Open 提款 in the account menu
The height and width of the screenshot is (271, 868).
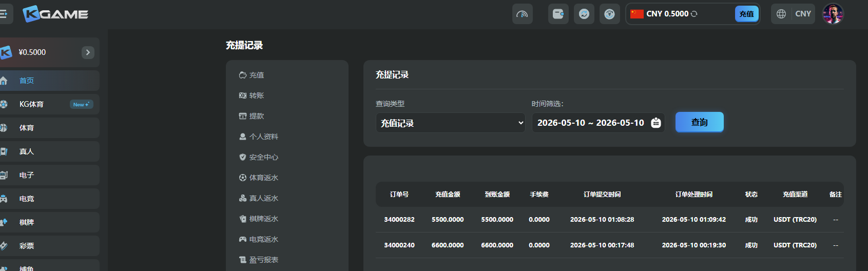252,116
